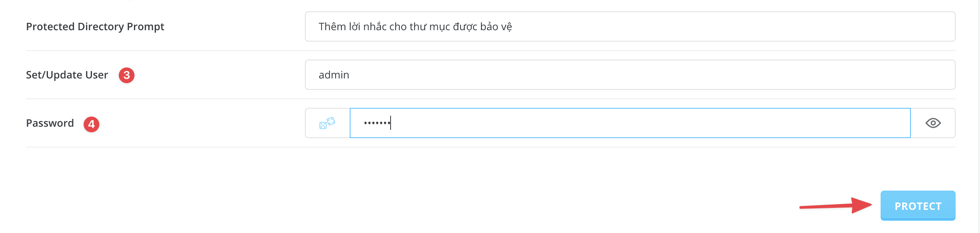Viewport: 980px width, 233px height.
Task: Click the "admin" text in the user field
Action: click(x=334, y=75)
